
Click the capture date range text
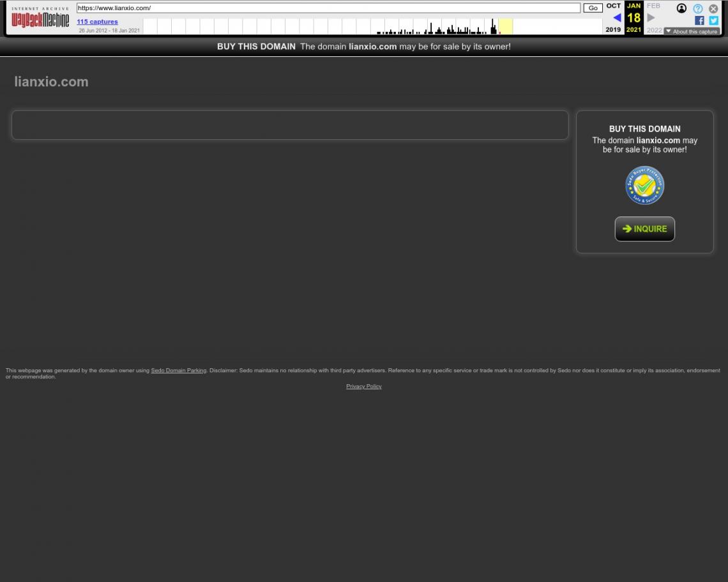[109, 31]
